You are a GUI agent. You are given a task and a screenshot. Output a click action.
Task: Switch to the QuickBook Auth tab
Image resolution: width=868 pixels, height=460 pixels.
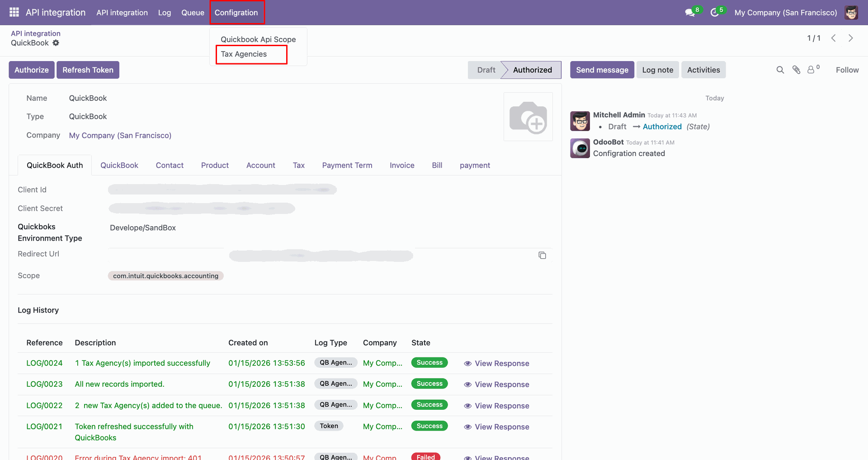pos(55,166)
